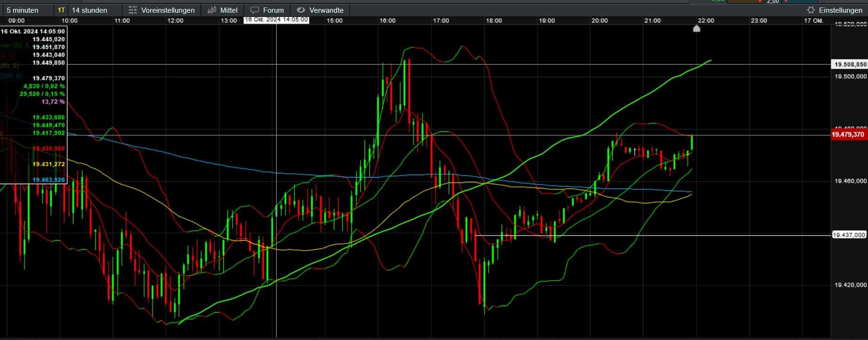This screenshot has width=868, height=340.
Task: Click the 23:00 time axis label
Action: click(759, 21)
